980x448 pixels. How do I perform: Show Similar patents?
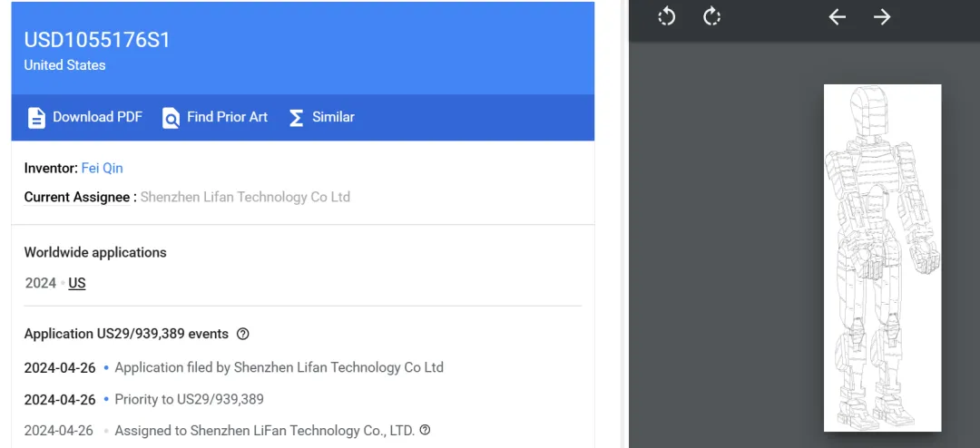[322, 117]
